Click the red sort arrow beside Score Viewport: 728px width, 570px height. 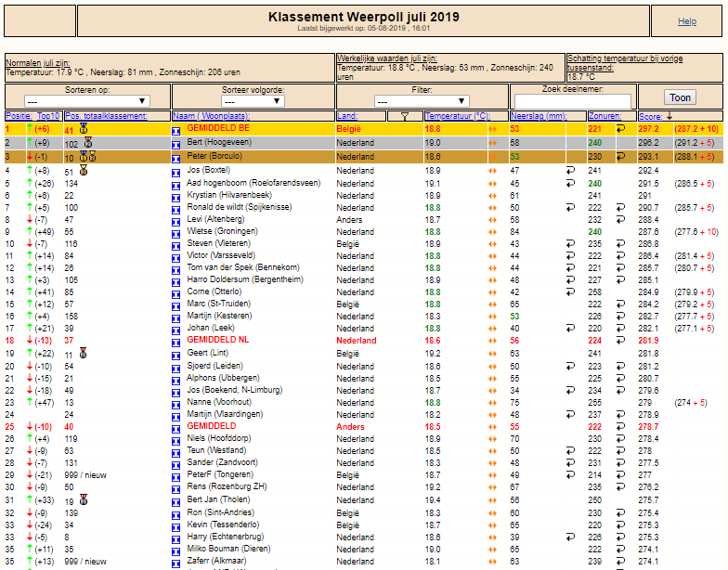tap(669, 116)
